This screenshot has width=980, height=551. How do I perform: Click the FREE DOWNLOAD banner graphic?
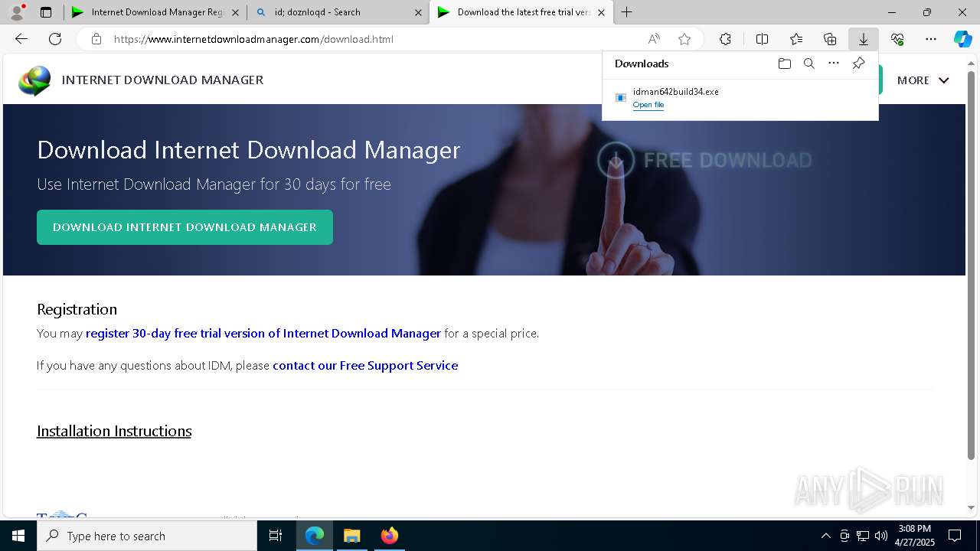pyautogui.click(x=704, y=160)
